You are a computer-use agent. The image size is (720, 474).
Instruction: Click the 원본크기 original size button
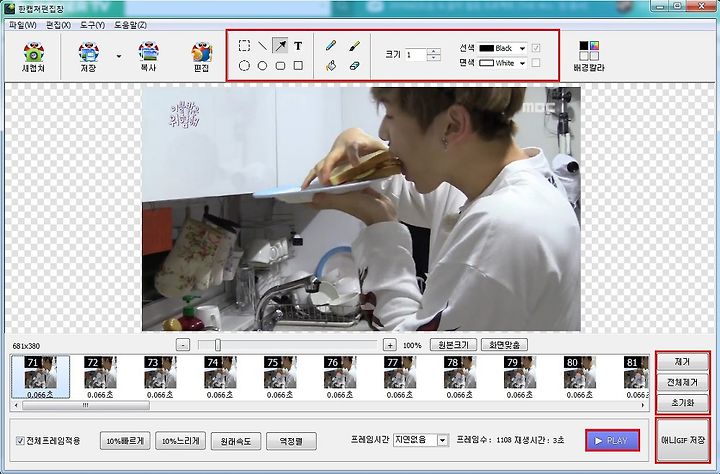[453, 344]
